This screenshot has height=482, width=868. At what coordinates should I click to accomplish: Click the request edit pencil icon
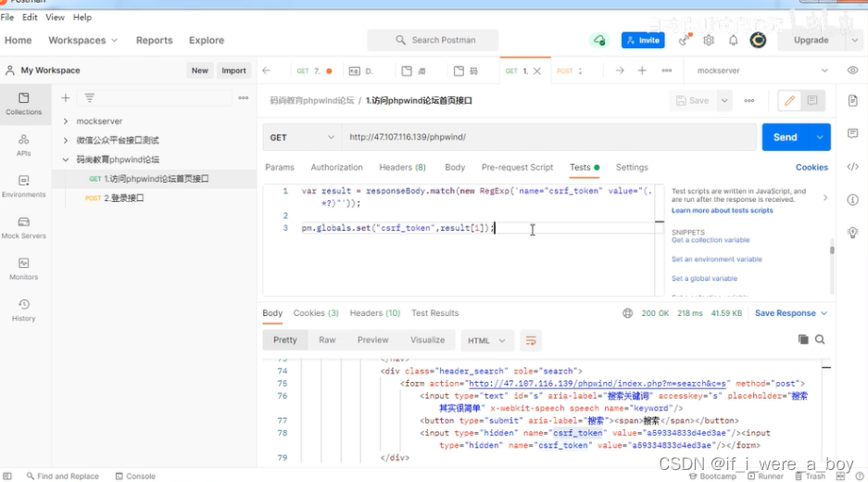tap(789, 100)
